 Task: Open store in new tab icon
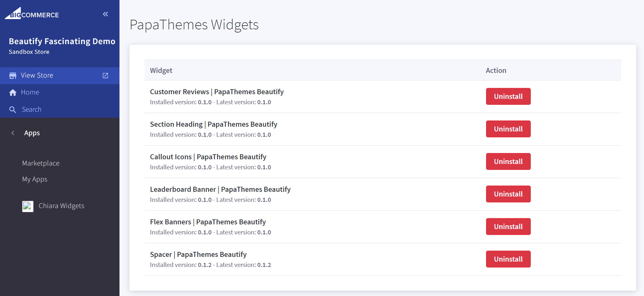click(105, 76)
